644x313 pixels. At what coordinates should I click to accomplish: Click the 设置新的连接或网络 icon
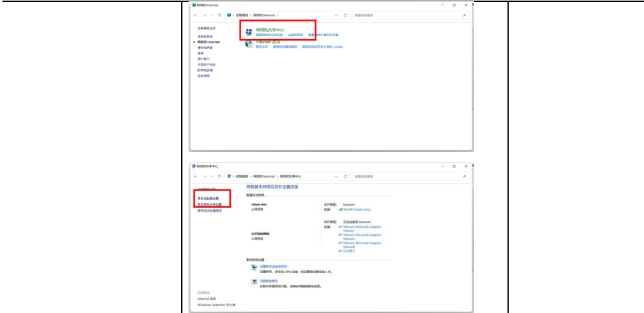coord(254,268)
